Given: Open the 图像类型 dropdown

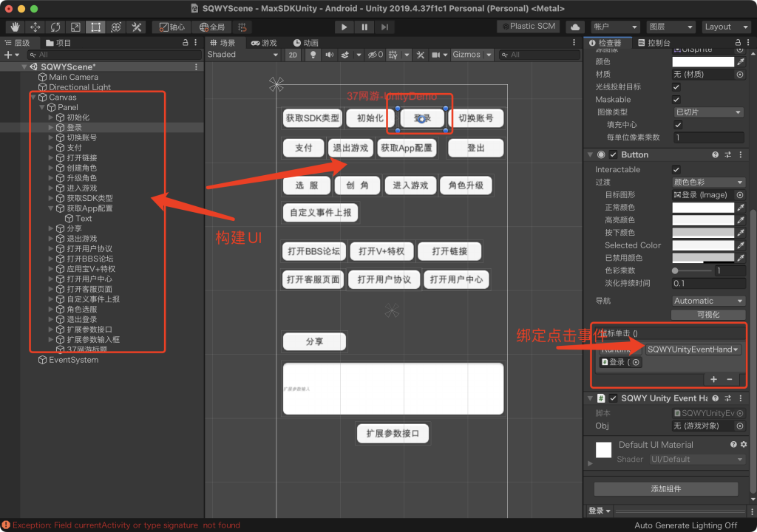Looking at the screenshot, I should coord(708,112).
